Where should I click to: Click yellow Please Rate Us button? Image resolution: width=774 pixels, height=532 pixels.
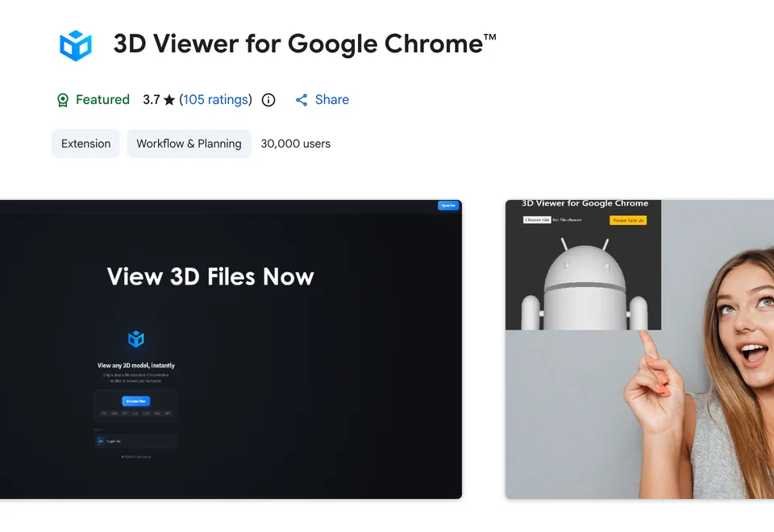628,220
